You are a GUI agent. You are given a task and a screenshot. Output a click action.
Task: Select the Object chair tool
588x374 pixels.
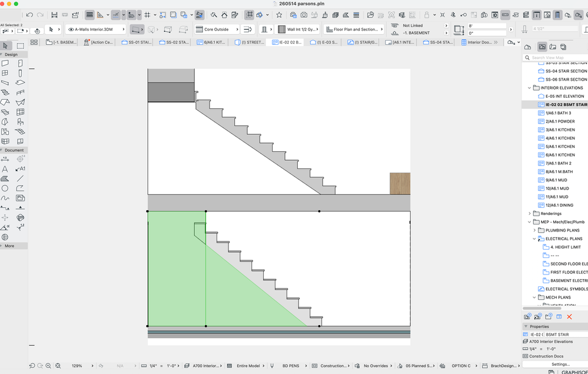[x=20, y=121]
